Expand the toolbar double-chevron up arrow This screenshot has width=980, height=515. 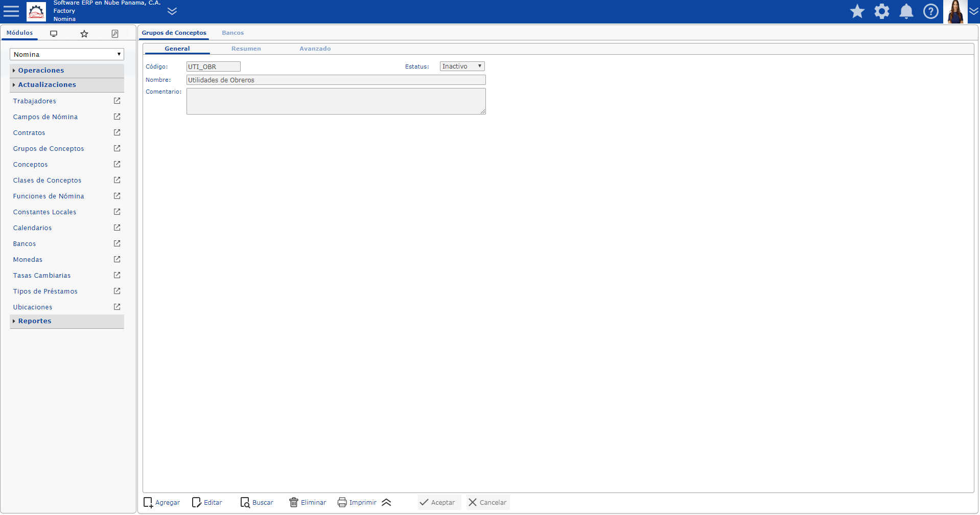[x=386, y=502]
